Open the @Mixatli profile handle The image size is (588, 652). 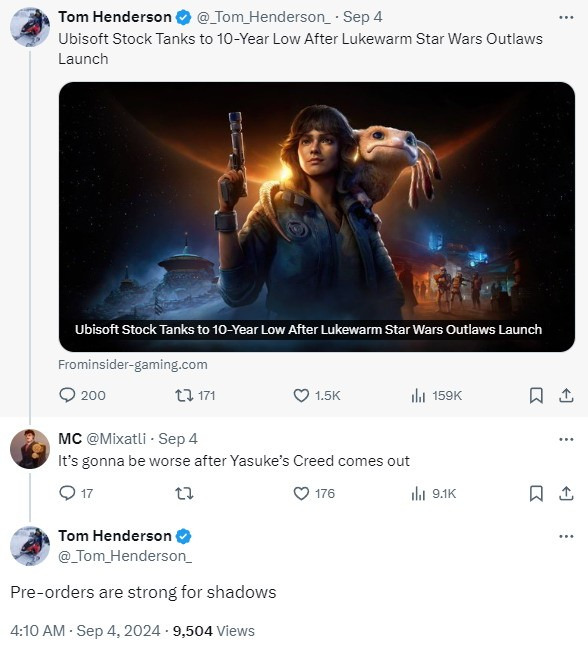point(116,439)
